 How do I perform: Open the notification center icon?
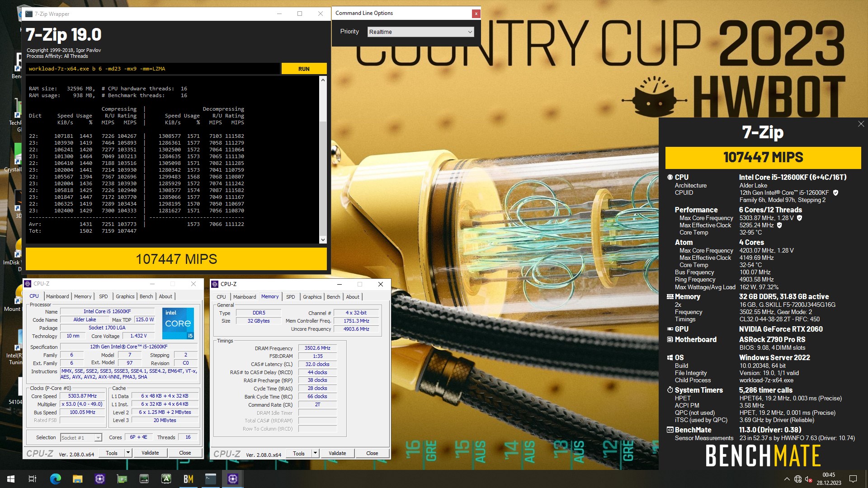(x=853, y=479)
